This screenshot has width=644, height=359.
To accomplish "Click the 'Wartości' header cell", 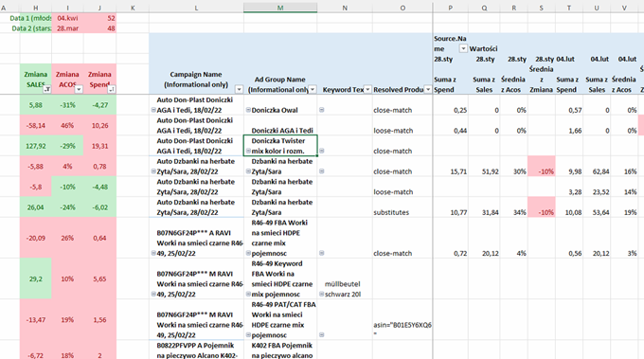I will tap(483, 48).
